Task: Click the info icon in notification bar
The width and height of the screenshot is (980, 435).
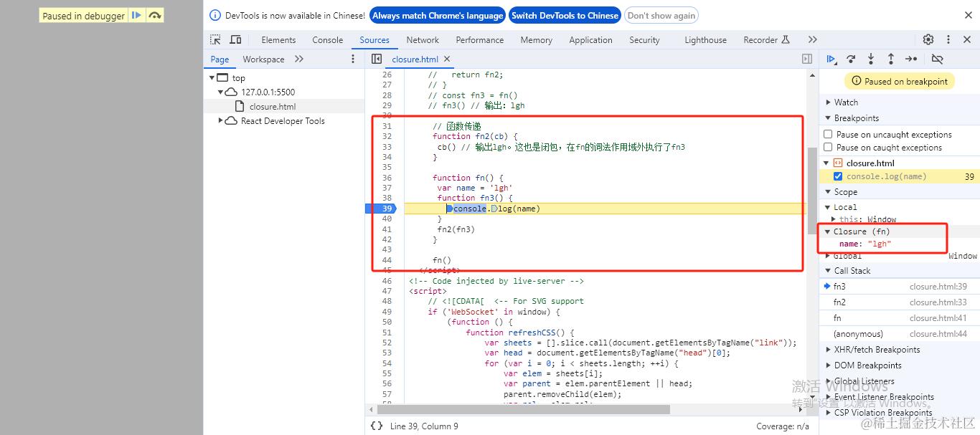Action: [215, 15]
